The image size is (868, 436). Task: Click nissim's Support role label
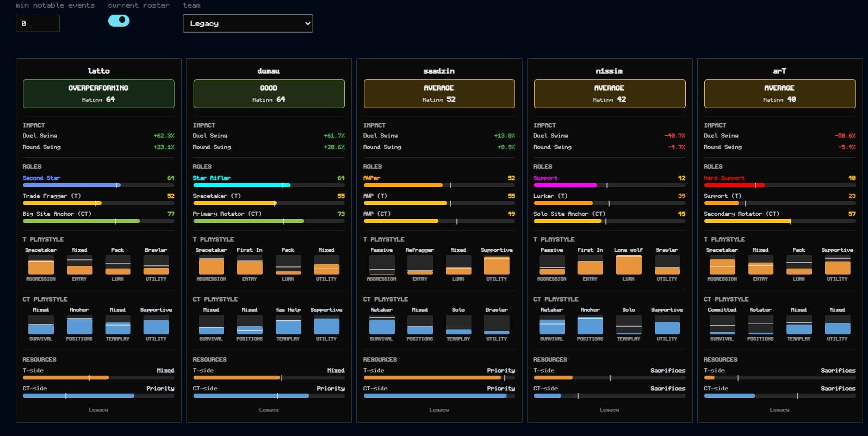[545, 178]
